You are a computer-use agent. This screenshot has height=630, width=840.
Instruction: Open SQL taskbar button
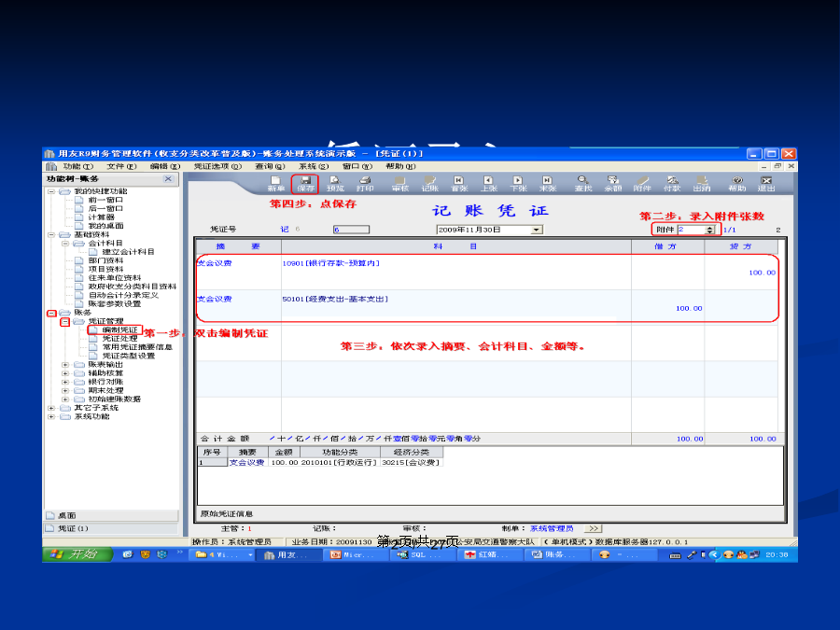[423, 555]
